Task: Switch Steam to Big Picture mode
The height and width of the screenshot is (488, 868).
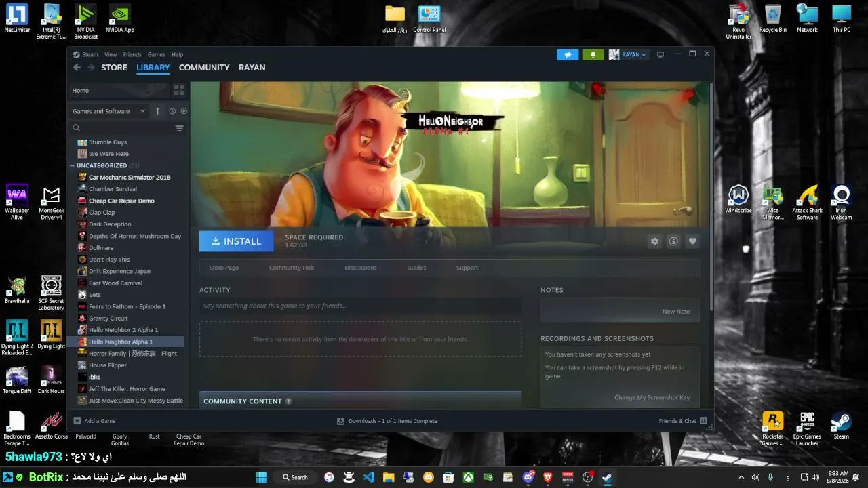Action: point(660,55)
